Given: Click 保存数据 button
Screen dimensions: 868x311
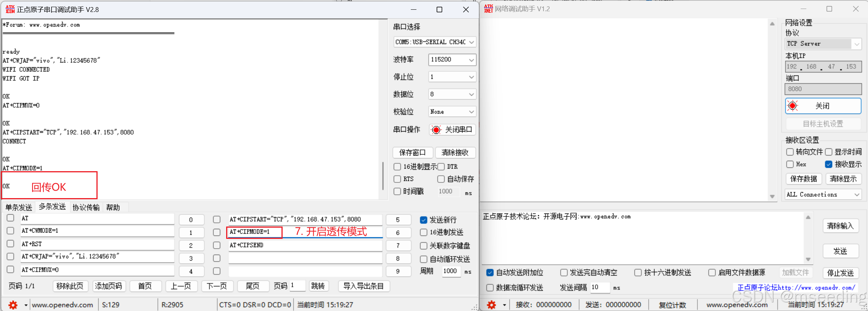Looking at the screenshot, I should click(x=804, y=179).
